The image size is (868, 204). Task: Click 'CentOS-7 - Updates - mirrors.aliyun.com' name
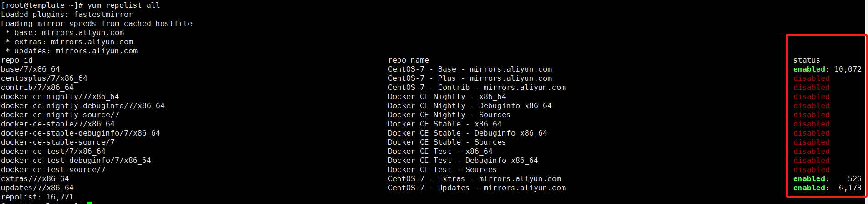click(477, 188)
